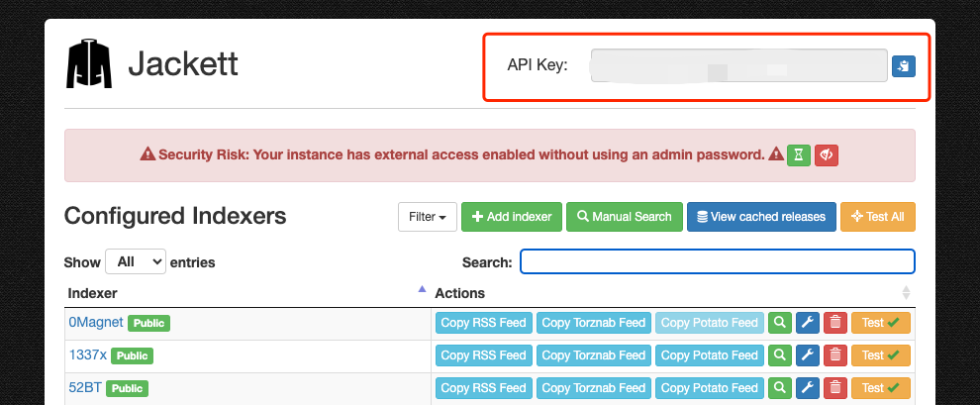The image size is (980, 405).
Task: Open 0Magnet configuration with the wrench icon
Action: point(808,323)
